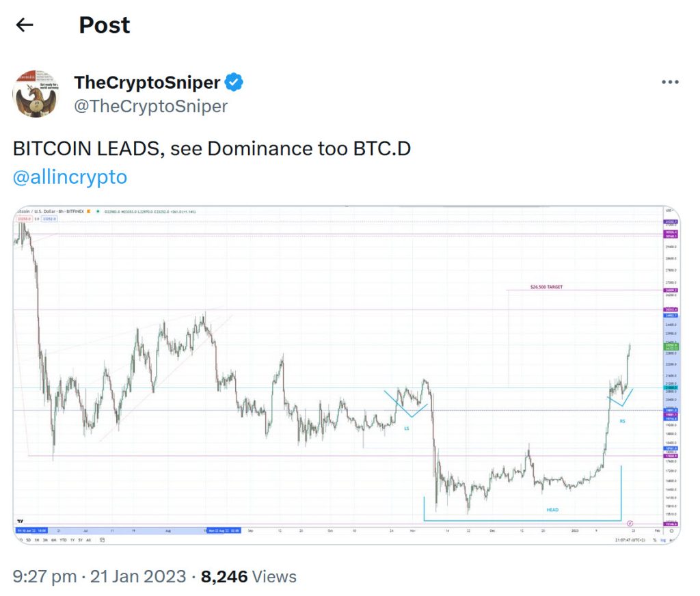
Task: Go back using the arrow icon
Action: [25, 25]
